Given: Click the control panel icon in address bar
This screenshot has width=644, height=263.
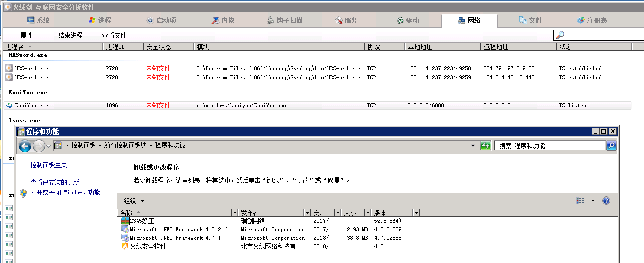Looking at the screenshot, I should pyautogui.click(x=58, y=145).
